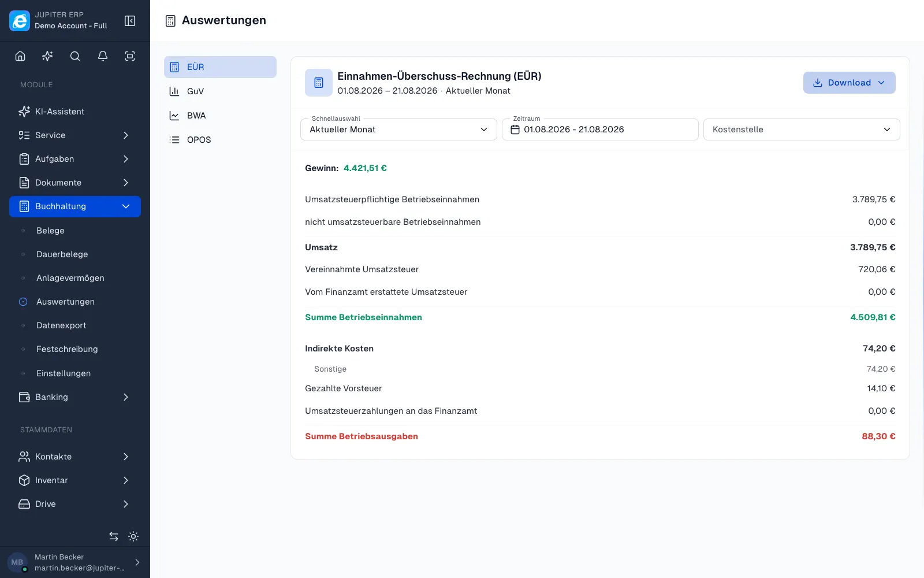924x578 pixels.
Task: Expand the Service module
Action: point(75,135)
